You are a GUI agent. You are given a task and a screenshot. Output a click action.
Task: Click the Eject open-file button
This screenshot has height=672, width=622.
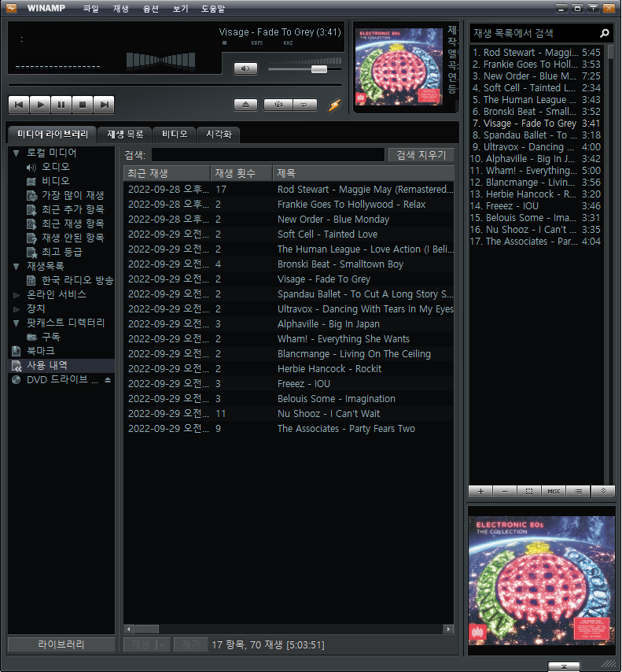tap(245, 105)
